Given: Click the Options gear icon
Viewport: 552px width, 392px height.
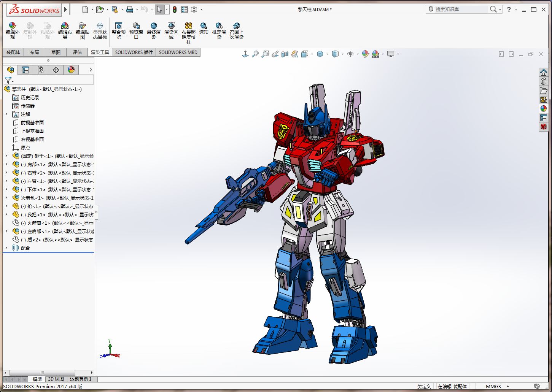Looking at the screenshot, I should 194,10.
